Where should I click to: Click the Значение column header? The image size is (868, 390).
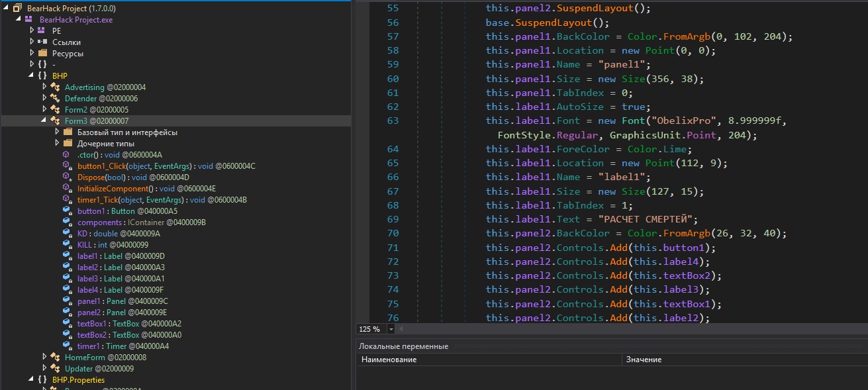click(644, 360)
